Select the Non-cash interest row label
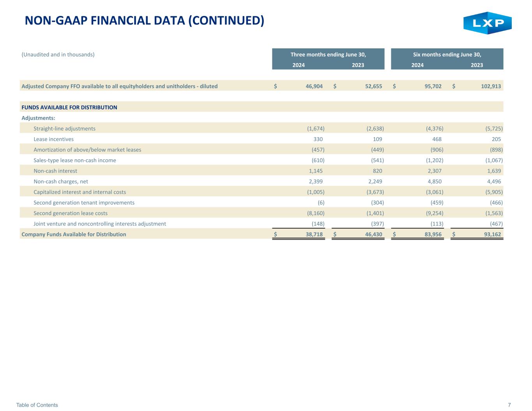This screenshot has height=411, width=532. 55,171
